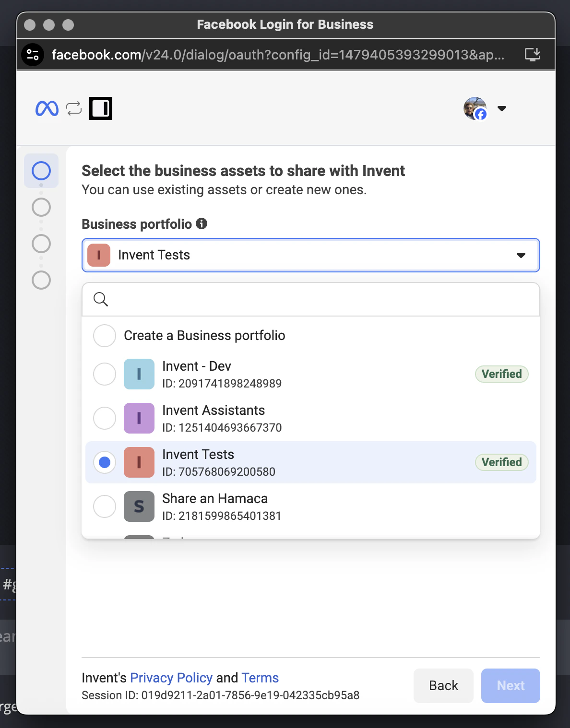Click the page-download icon in the address bar
570x728 pixels.
point(532,54)
